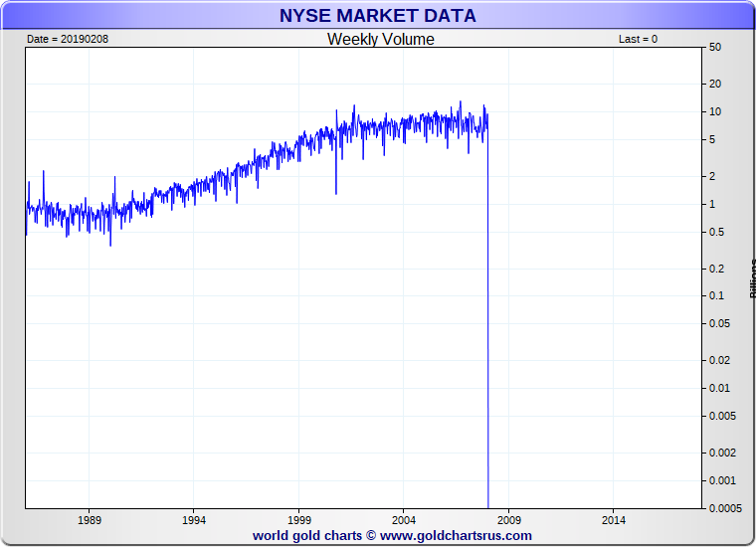Click the Last = 0 label
Viewport: 756px width, 547px height.
[x=638, y=39]
